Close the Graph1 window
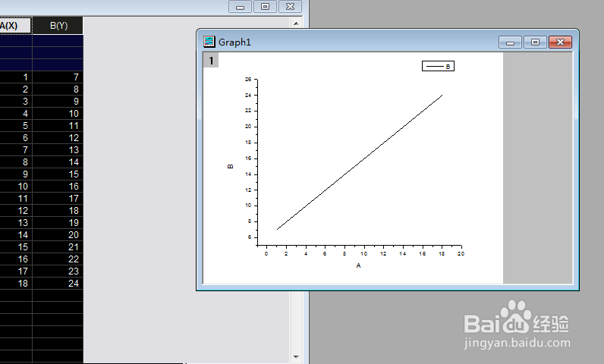This screenshot has width=604, height=364. (x=560, y=42)
